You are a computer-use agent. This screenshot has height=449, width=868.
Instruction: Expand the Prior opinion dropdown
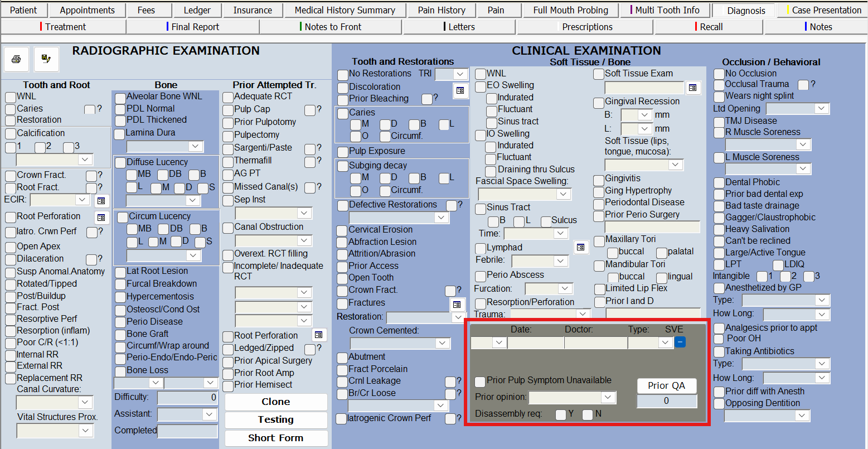[x=607, y=397]
